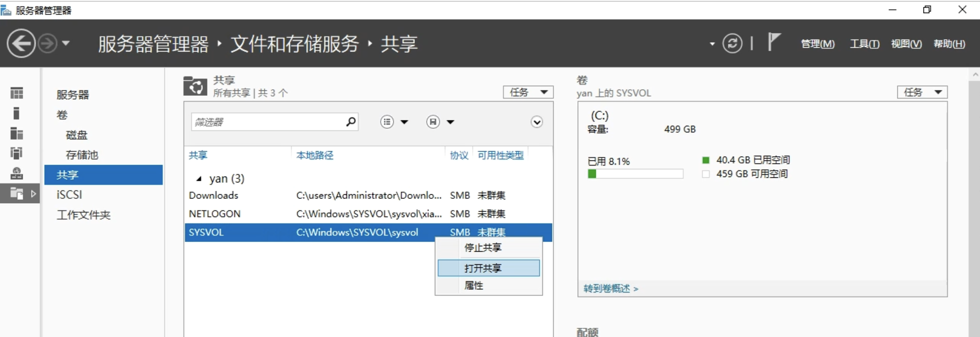Select the All Servers icon in left rail

click(x=16, y=133)
